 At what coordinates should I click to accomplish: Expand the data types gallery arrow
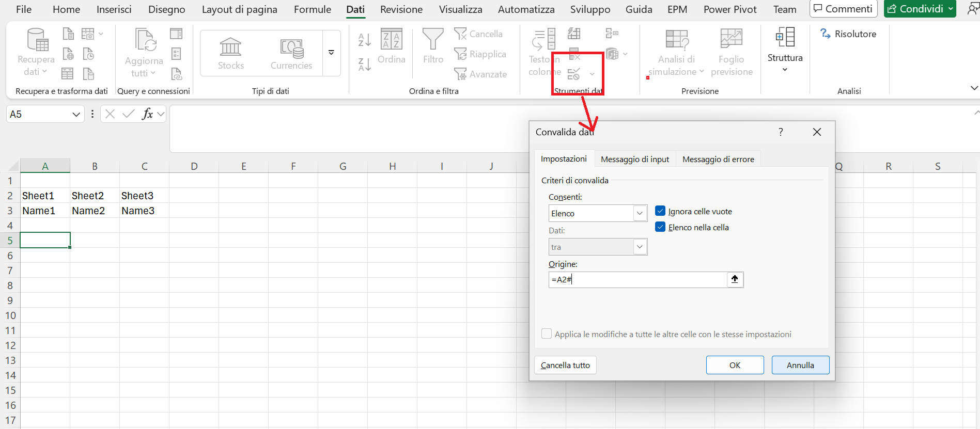tap(331, 53)
